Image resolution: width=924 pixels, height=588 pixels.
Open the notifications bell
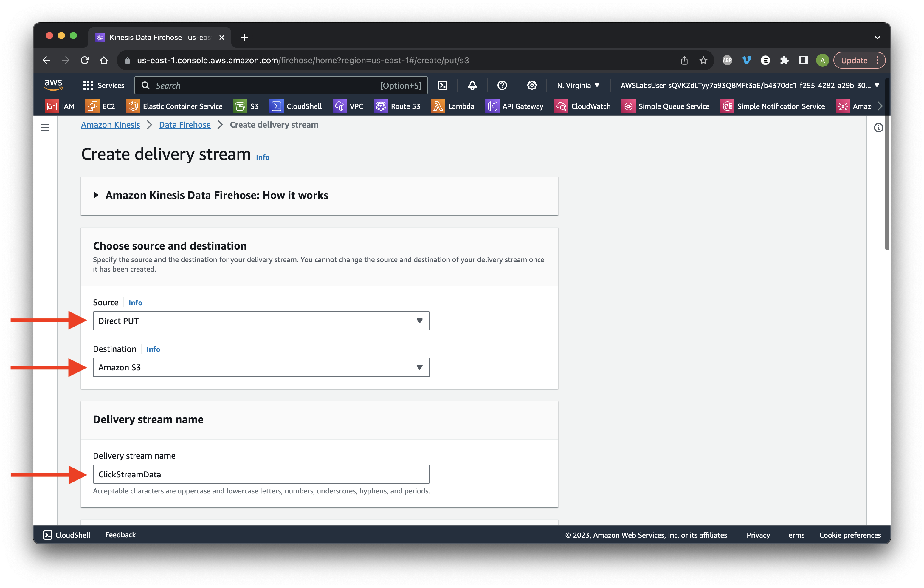click(x=472, y=85)
